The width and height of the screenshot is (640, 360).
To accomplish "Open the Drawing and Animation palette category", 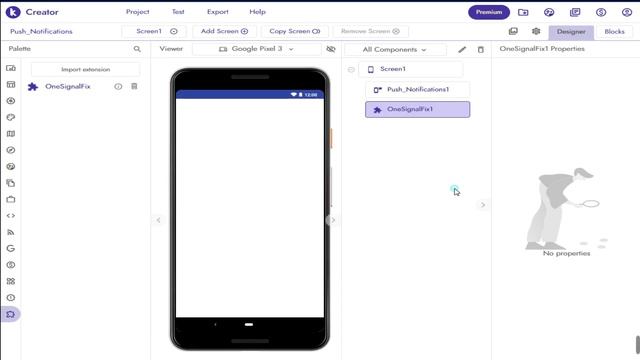I will (11, 117).
